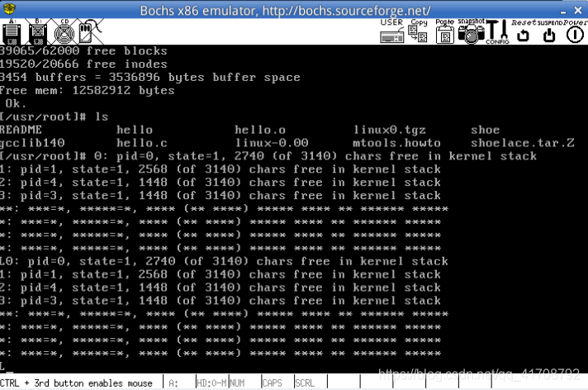Click the 'Free mem: 12582912 bytes' line
588x390 pixels.
(x=87, y=90)
